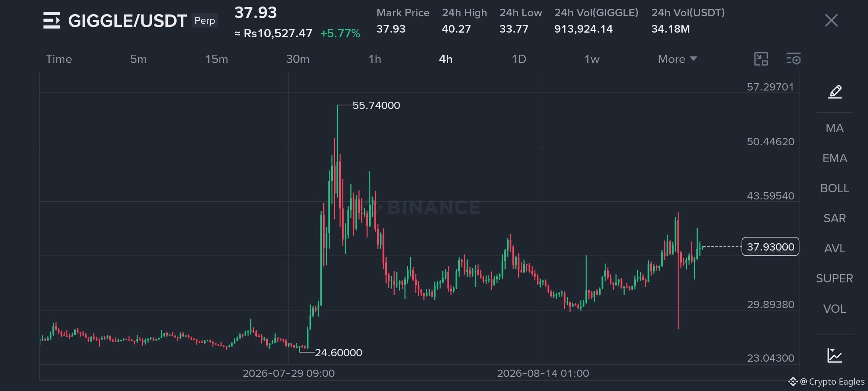Image resolution: width=868 pixels, height=391 pixels.
Task: Click the Mark Price label
Action: 403,13
